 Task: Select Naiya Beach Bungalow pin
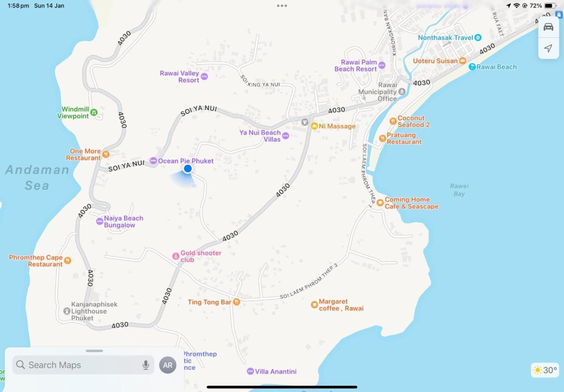click(x=99, y=222)
